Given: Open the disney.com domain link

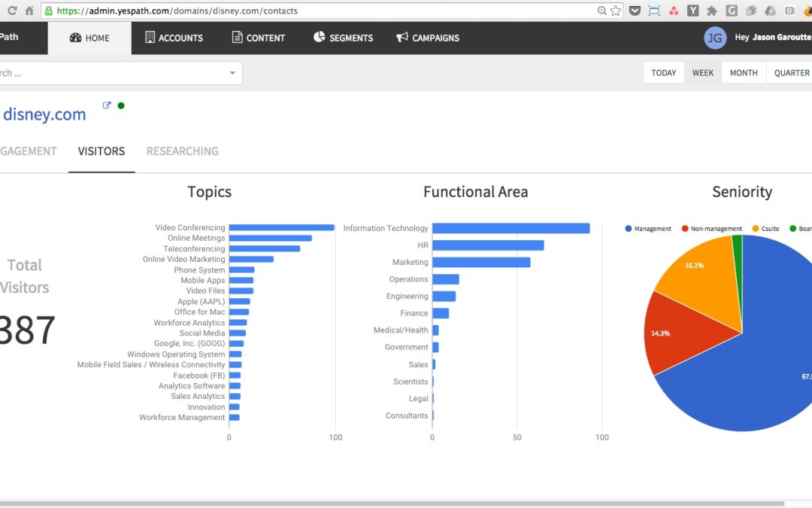Looking at the screenshot, I should coord(44,114).
